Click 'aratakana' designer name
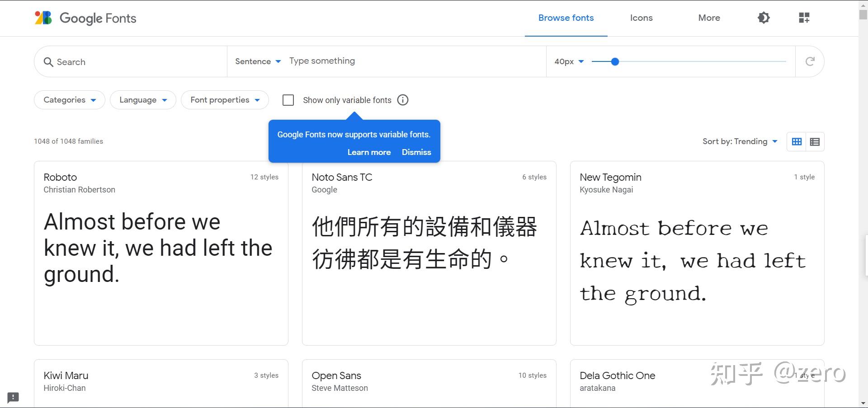Viewport: 868px width, 408px height. [x=597, y=388]
